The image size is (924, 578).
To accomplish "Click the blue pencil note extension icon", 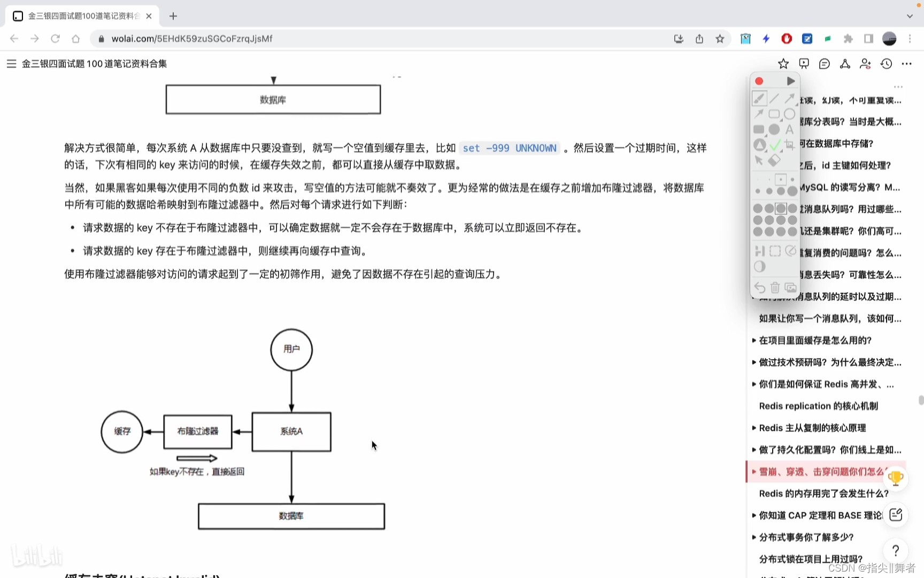I will [807, 39].
